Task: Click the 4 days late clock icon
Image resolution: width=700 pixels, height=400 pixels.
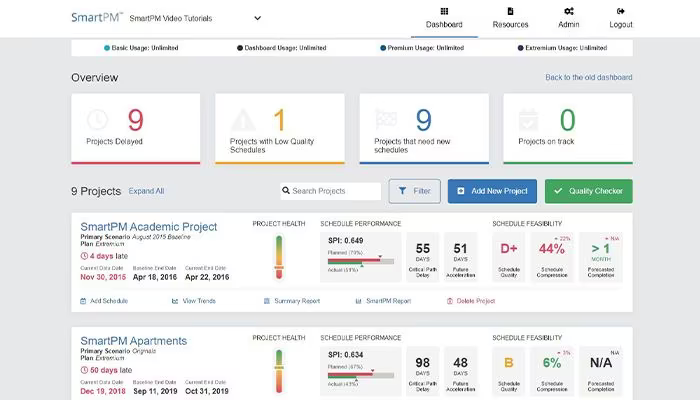Action: point(84,256)
